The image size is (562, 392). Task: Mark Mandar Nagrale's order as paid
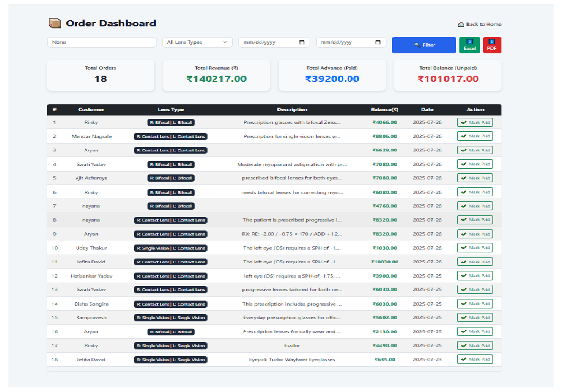475,136
